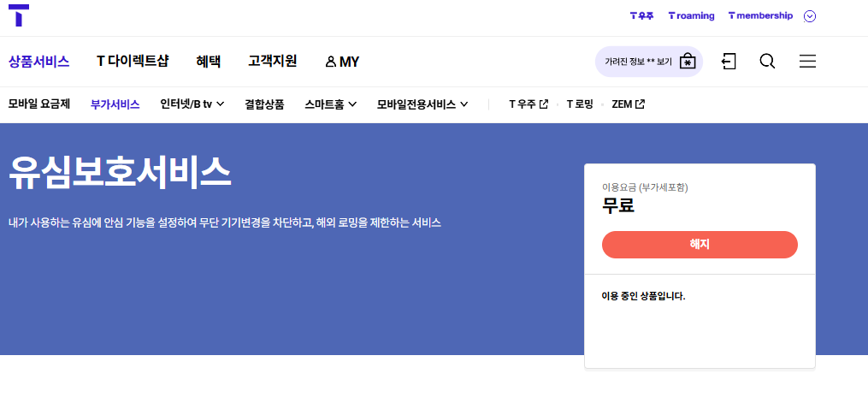The width and height of the screenshot is (868, 415).
Task: Expand the circled chevron next to T membership
Action: (x=810, y=16)
